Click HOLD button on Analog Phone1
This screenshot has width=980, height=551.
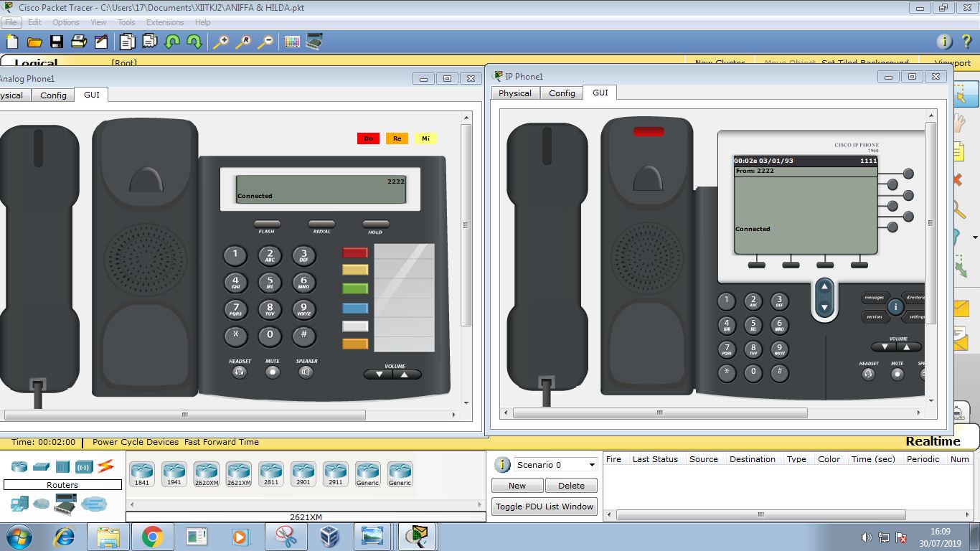pos(376,224)
